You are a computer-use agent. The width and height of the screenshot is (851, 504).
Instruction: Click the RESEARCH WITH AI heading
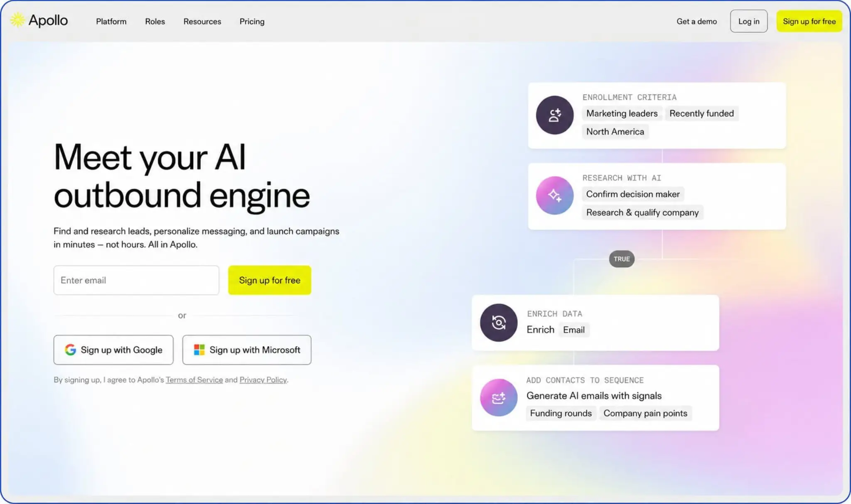tap(622, 178)
